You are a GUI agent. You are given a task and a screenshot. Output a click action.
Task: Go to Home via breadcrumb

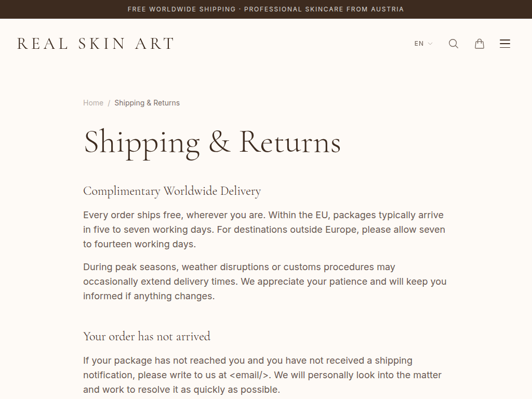pos(93,103)
